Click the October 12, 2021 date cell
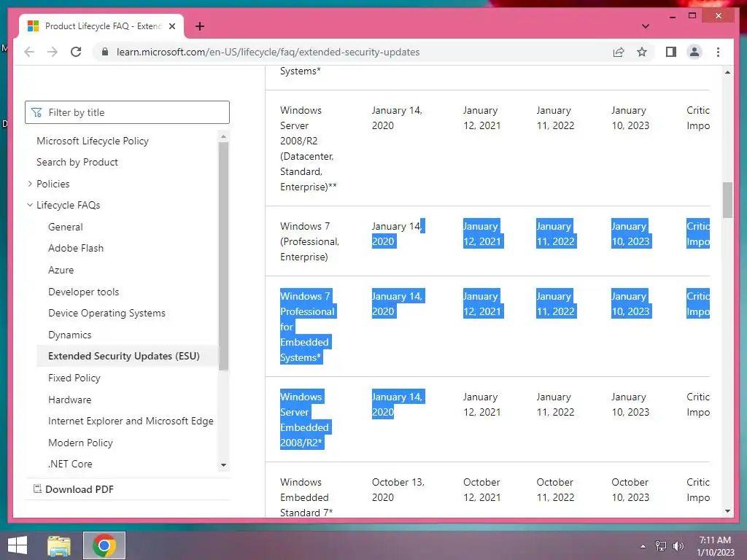This screenshot has height=560, width=747. tap(481, 489)
